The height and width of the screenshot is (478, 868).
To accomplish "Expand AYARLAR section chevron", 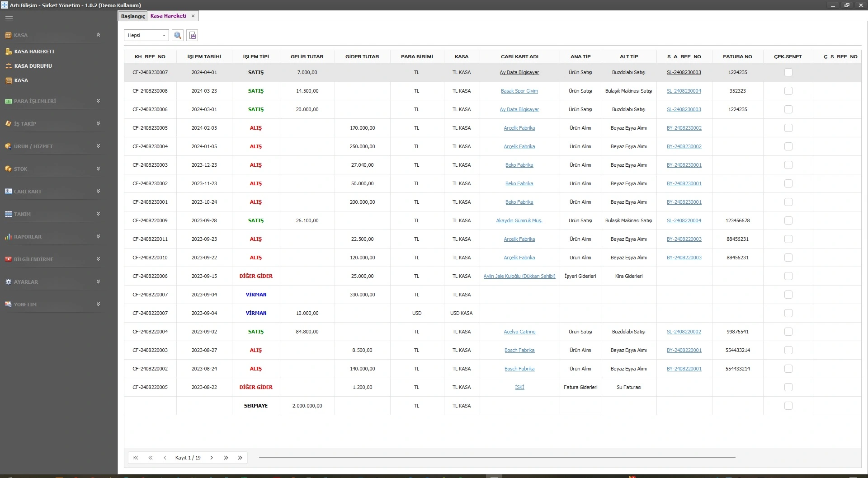I will (x=98, y=281).
